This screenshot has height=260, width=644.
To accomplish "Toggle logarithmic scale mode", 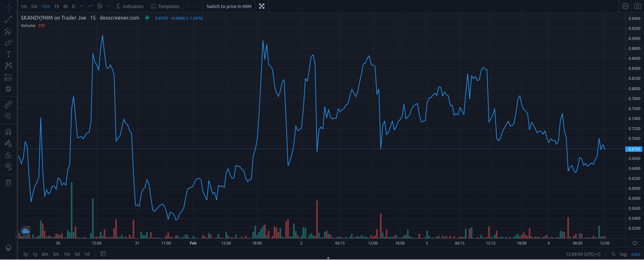I will [x=623, y=254].
